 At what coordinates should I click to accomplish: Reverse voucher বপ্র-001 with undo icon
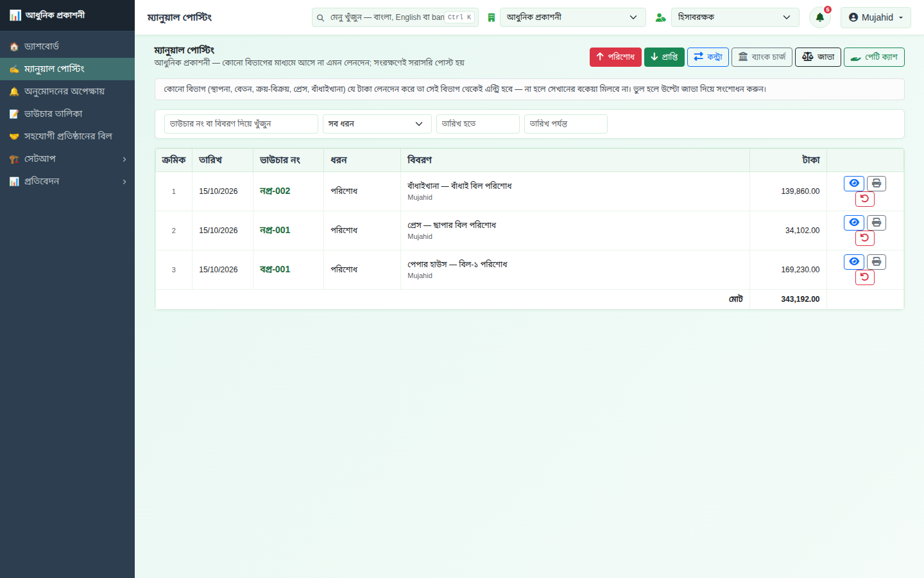click(864, 277)
